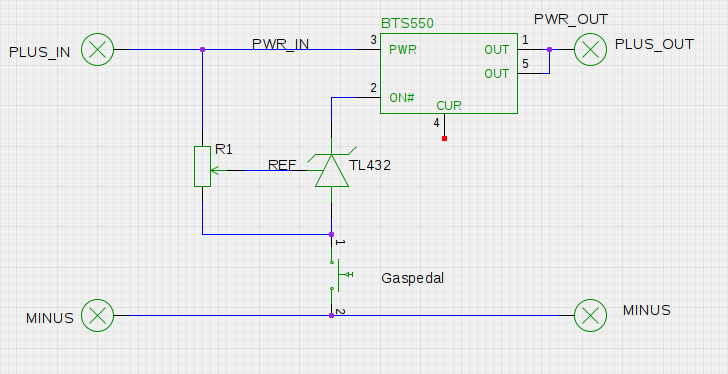
Task: Click the BTS550 component name text
Action: 408,23
